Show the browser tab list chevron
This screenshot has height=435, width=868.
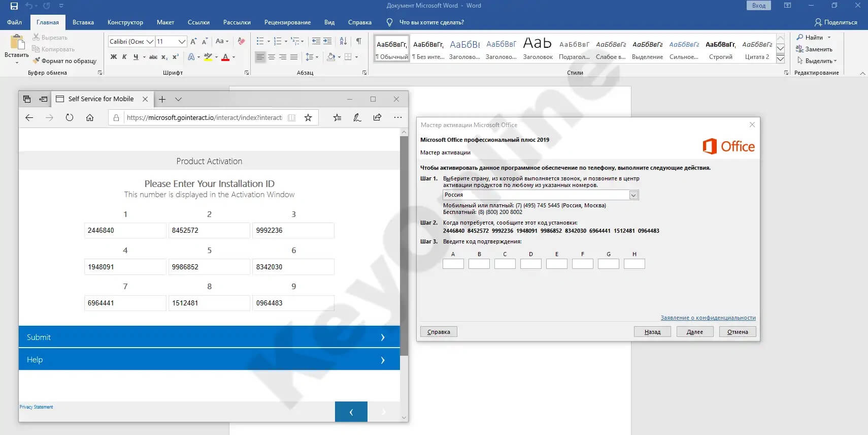click(x=178, y=99)
